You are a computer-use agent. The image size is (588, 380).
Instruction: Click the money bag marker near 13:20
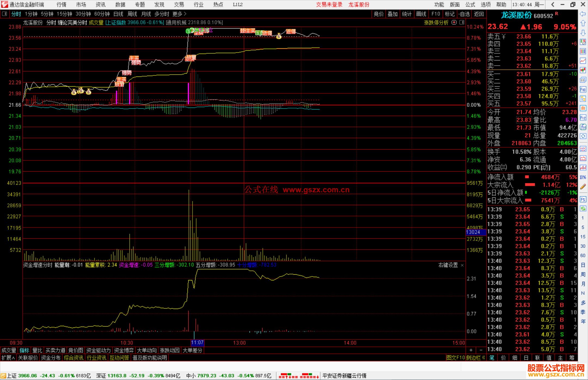(x=278, y=36)
